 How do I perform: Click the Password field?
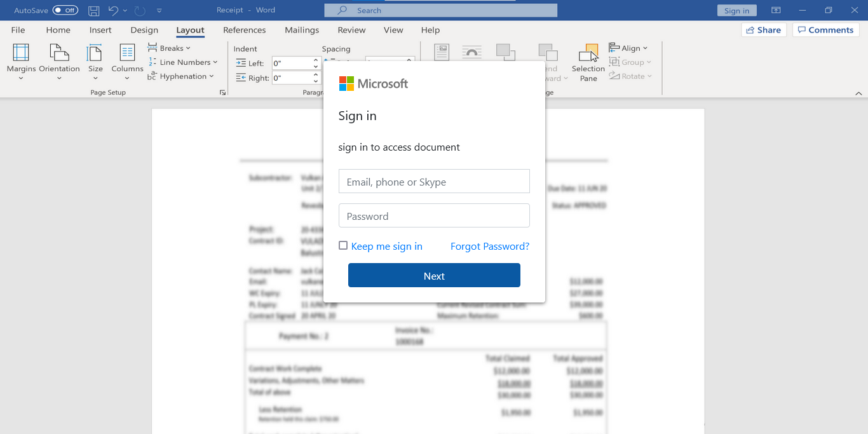(x=434, y=215)
